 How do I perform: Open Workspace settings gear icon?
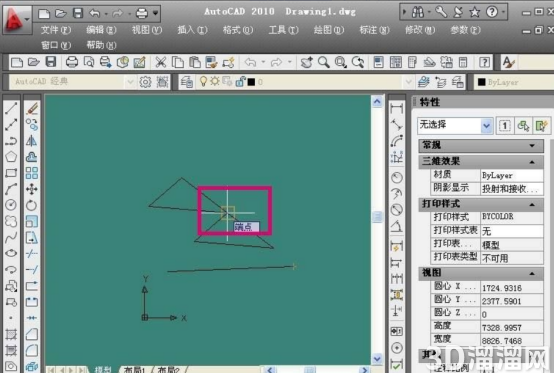point(145,82)
